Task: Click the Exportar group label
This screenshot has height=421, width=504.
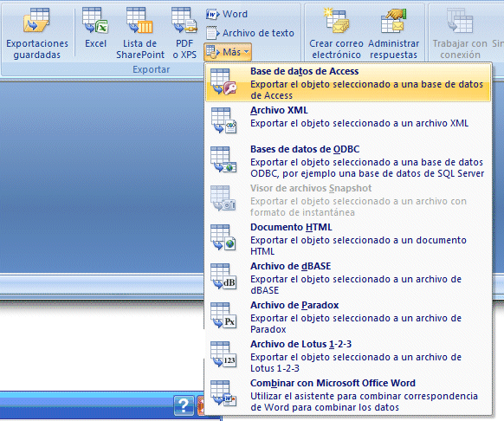Action: coord(151,69)
